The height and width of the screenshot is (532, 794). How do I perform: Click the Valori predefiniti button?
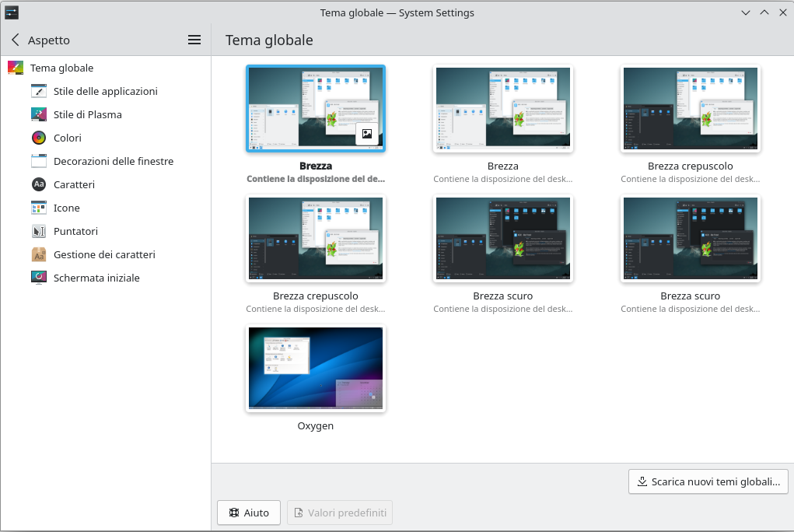[340, 513]
